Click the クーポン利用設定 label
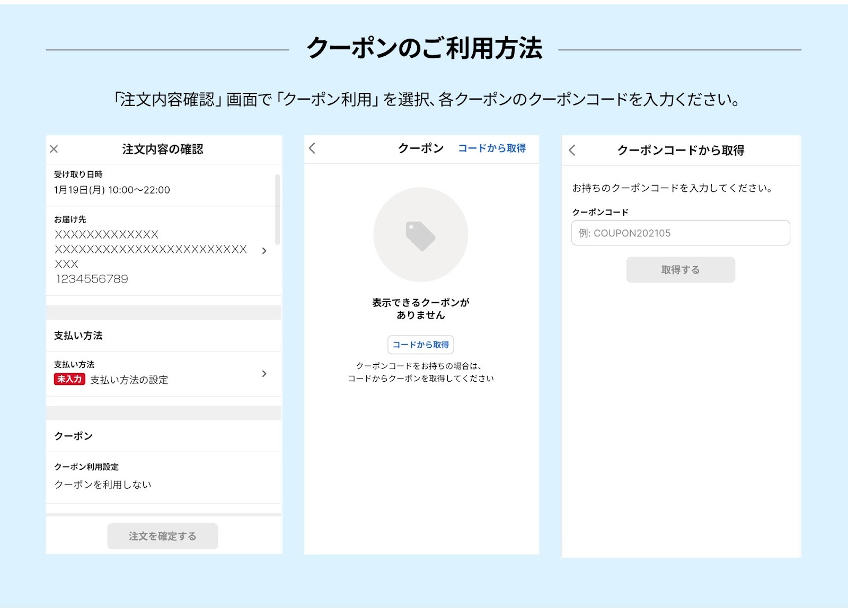This screenshot has width=848, height=616. click(x=86, y=467)
